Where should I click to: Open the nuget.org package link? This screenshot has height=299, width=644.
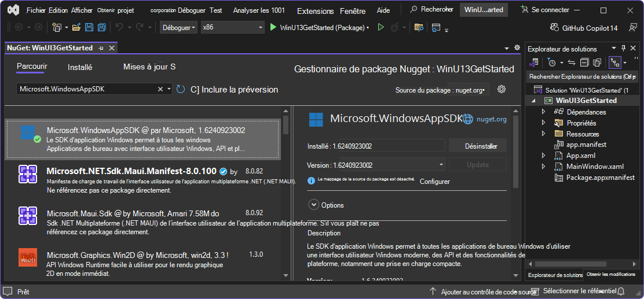(491, 119)
